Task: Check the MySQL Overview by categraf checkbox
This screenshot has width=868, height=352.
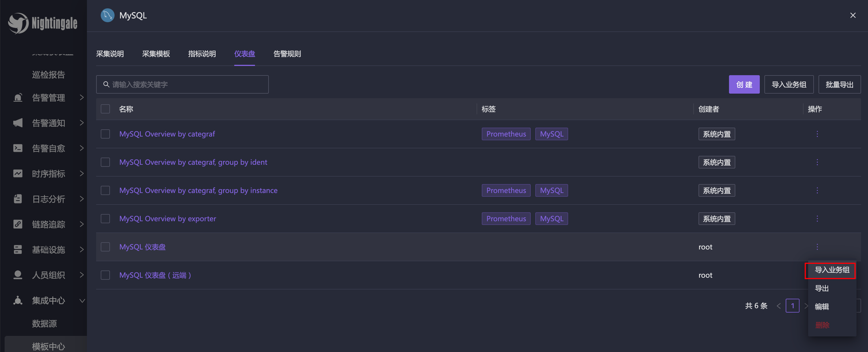Action: [105, 134]
